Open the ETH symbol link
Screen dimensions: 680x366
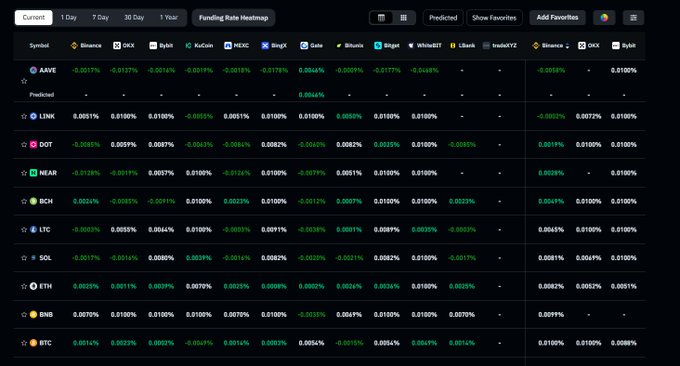pyautogui.click(x=46, y=286)
